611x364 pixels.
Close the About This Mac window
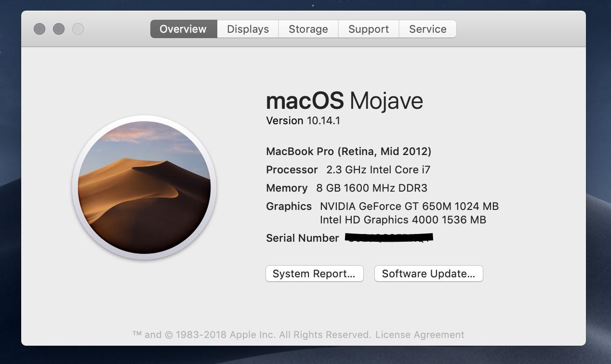click(40, 29)
